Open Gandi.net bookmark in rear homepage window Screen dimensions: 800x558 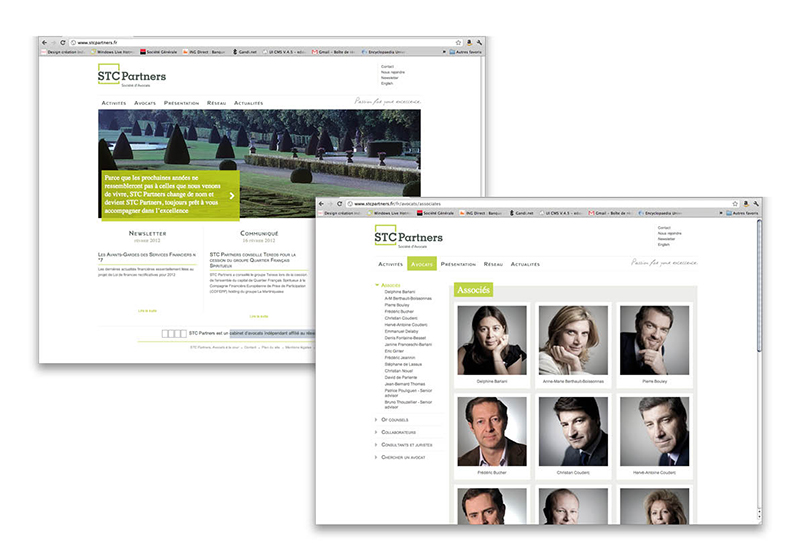click(245, 52)
